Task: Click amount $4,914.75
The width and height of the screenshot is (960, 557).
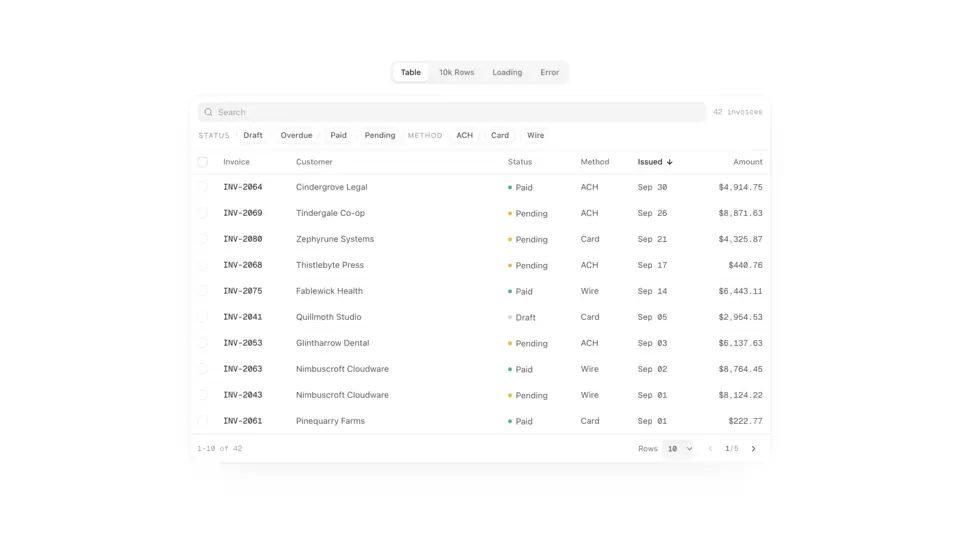Action: point(740,187)
